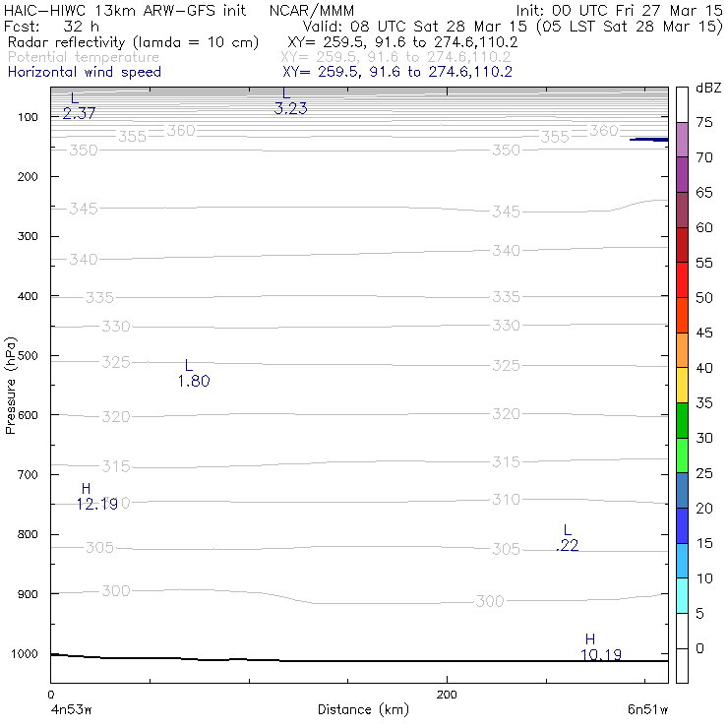Click the 700 hPa tick label
This screenshot has width=728, height=728.
coord(28,474)
